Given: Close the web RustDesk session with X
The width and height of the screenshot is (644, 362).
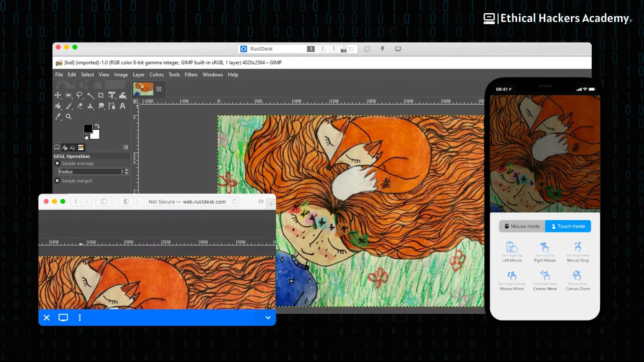Looking at the screenshot, I should (47, 317).
